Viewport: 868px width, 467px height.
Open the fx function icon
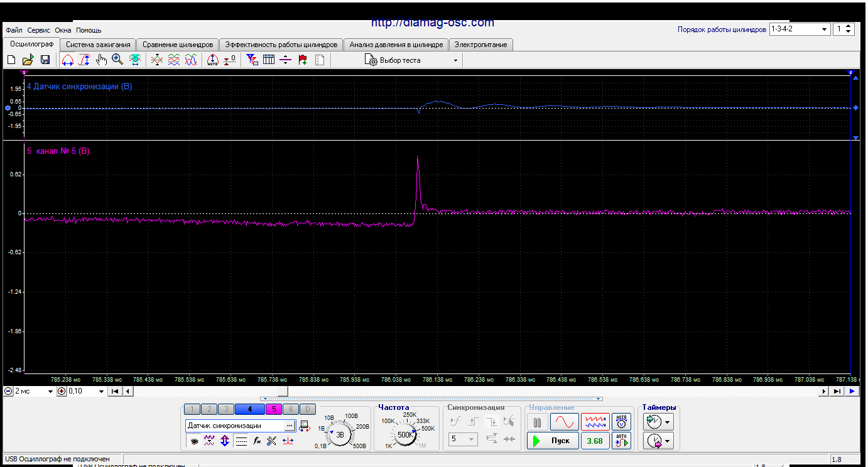tap(257, 441)
